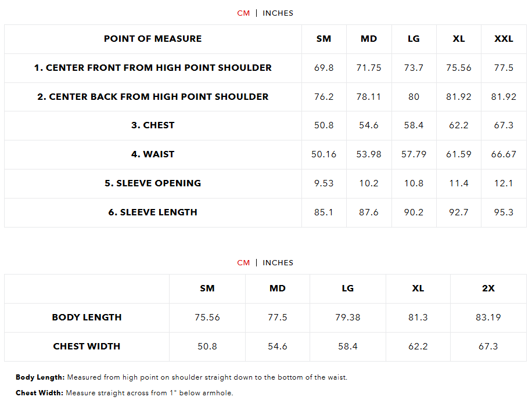The image size is (532, 404).
Task: Select CM above the Point of Measure table
Action: 243,13
